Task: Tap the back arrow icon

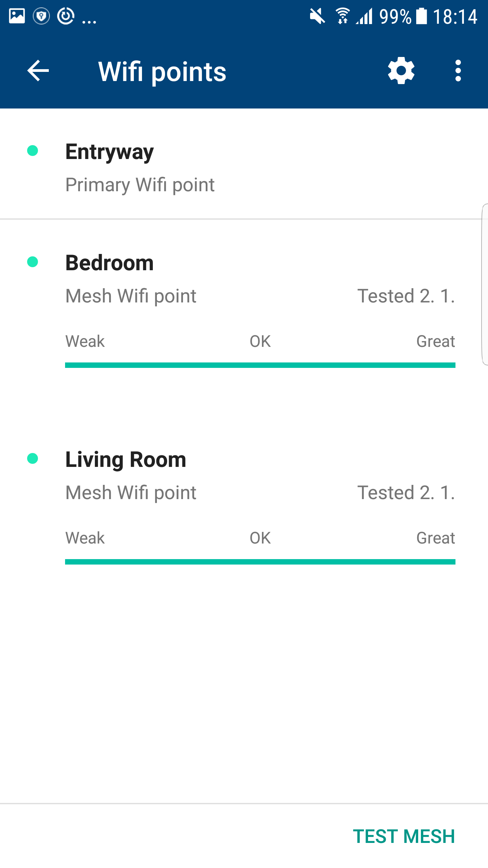Action: tap(38, 71)
